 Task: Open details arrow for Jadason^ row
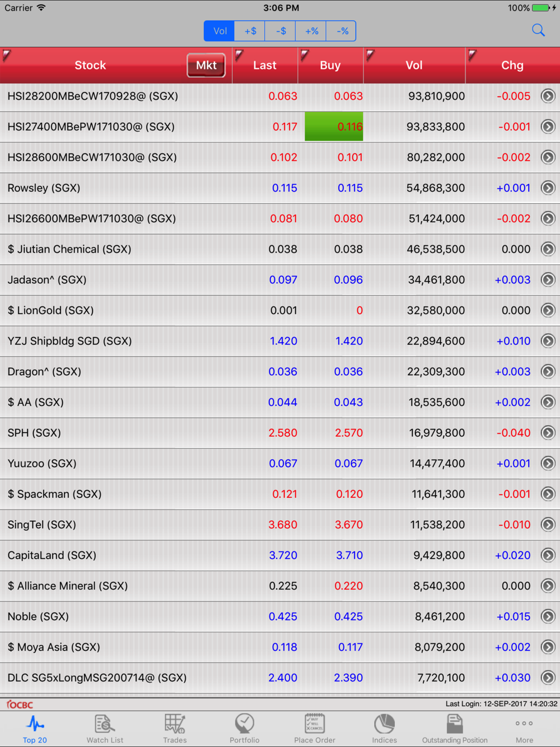[548, 280]
